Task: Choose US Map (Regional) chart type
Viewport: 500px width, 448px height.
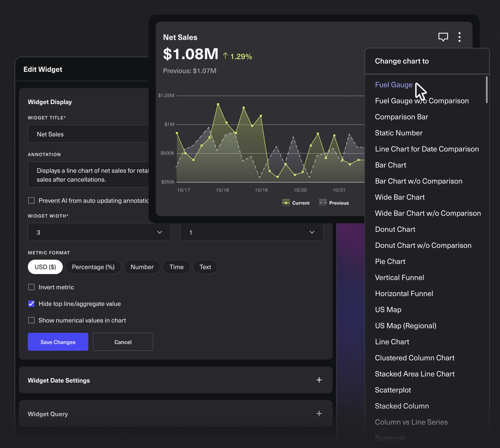Action: coord(405,326)
